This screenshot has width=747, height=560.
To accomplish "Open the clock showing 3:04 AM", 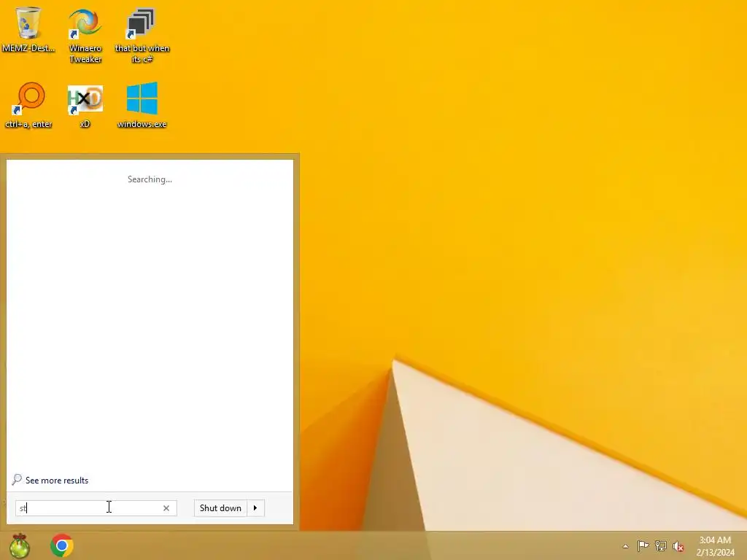I will (715, 545).
